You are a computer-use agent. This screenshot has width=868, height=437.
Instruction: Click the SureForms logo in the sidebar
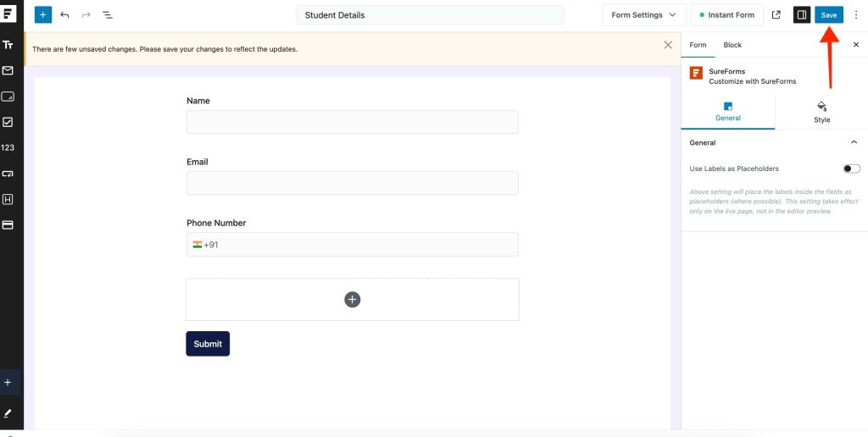pyautogui.click(x=8, y=12)
